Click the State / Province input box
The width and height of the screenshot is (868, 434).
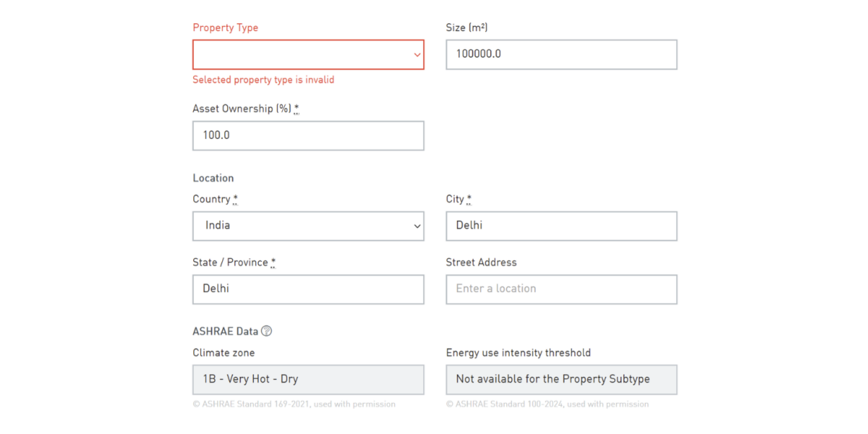pos(308,289)
